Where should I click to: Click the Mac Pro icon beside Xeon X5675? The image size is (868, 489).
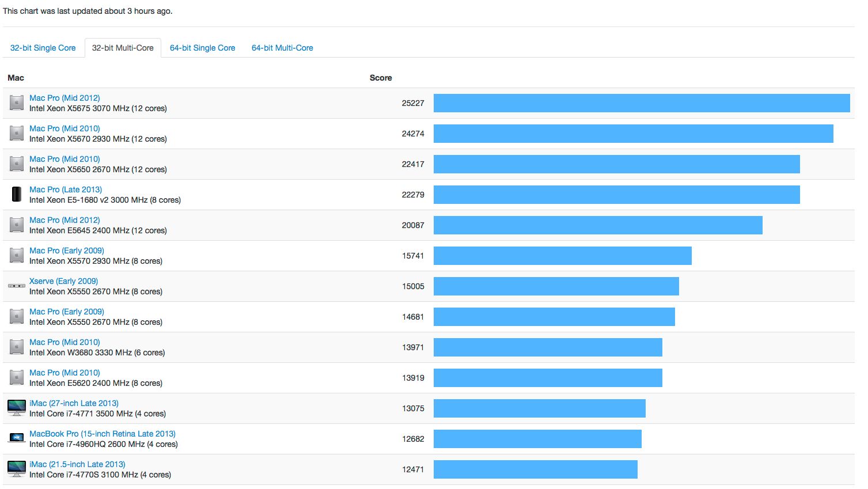[x=17, y=103]
